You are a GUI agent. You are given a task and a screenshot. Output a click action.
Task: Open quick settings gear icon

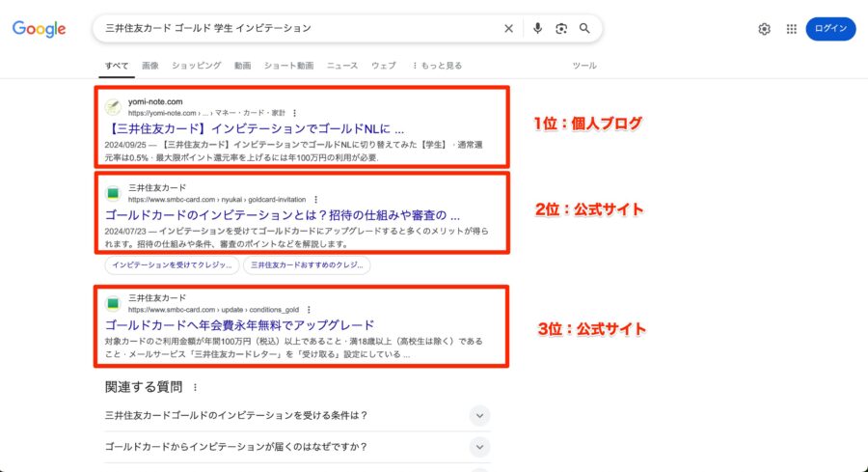[765, 29]
